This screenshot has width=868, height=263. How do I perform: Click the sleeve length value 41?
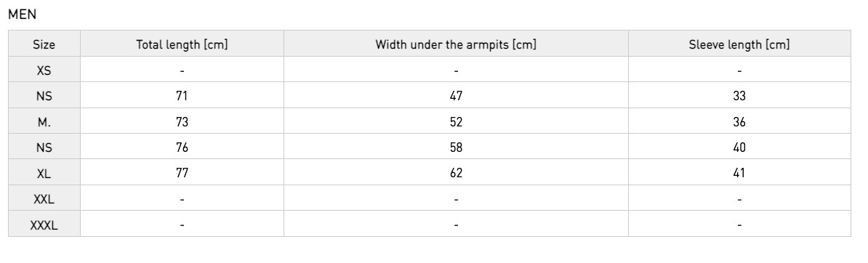click(739, 174)
